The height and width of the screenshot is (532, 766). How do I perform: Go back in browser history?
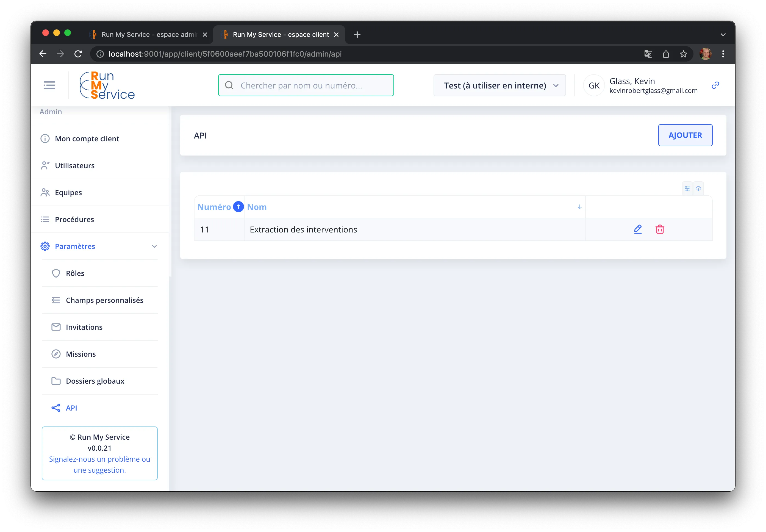(43, 54)
